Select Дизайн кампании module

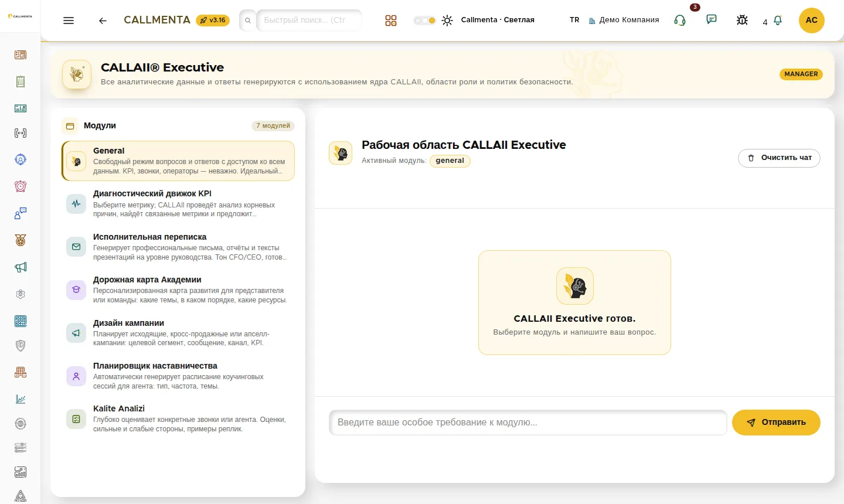(x=178, y=332)
